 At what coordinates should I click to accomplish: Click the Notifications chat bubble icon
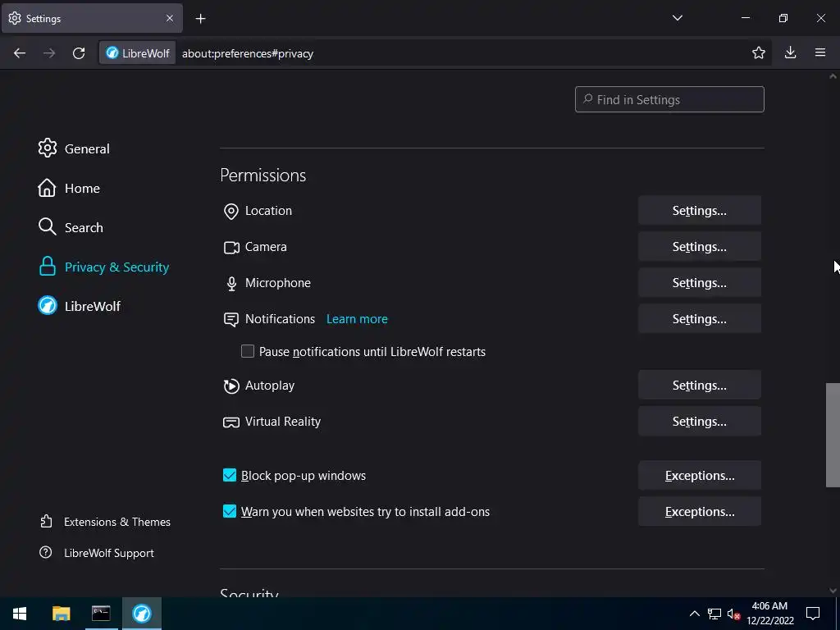coord(231,320)
